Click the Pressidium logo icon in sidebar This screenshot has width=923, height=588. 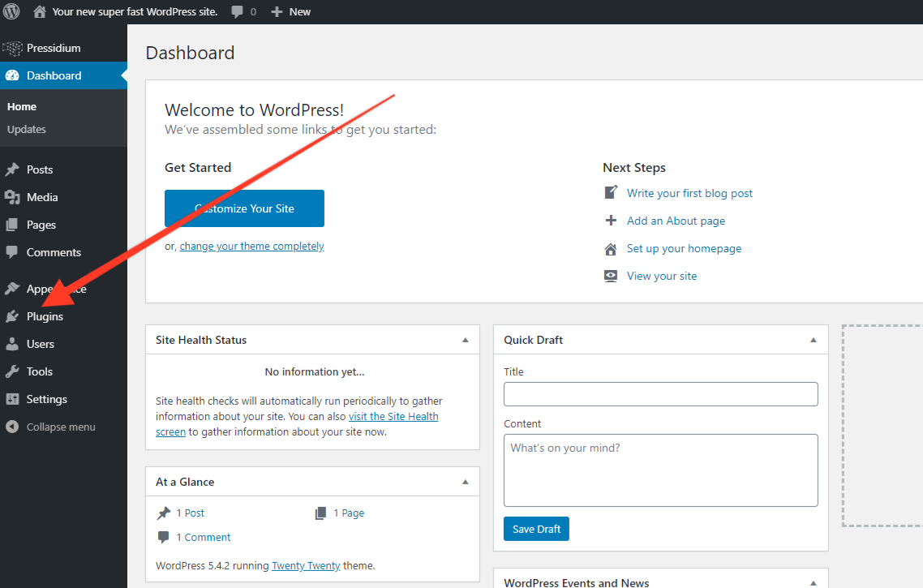pyautogui.click(x=12, y=49)
